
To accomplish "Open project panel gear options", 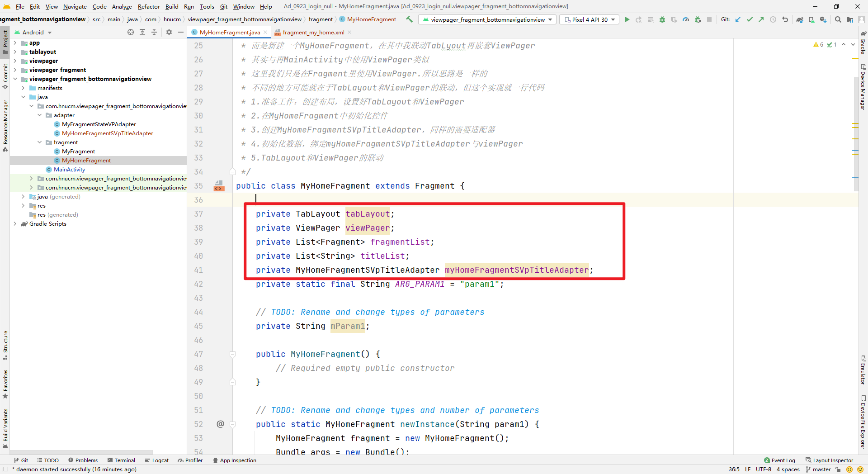I will point(169,32).
